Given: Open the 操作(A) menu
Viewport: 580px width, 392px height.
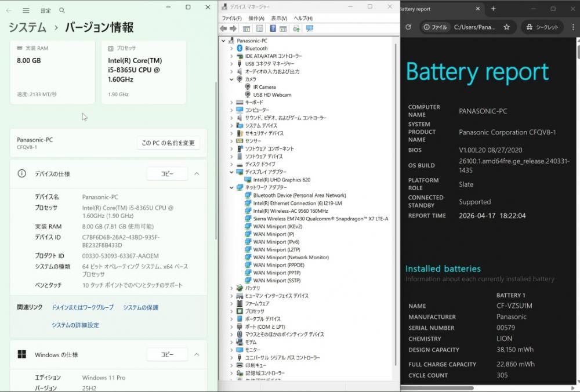Looking at the screenshot, I should [x=256, y=19].
